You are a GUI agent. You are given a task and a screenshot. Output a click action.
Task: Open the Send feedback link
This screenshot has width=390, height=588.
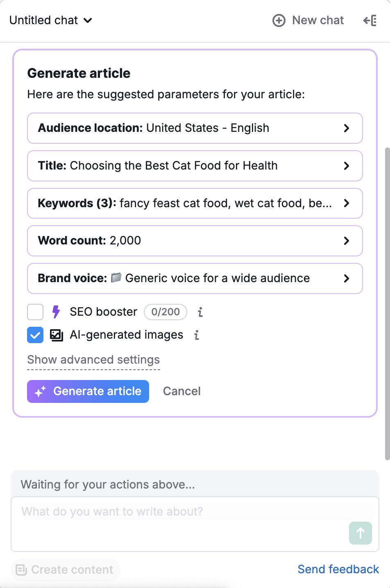(338, 569)
